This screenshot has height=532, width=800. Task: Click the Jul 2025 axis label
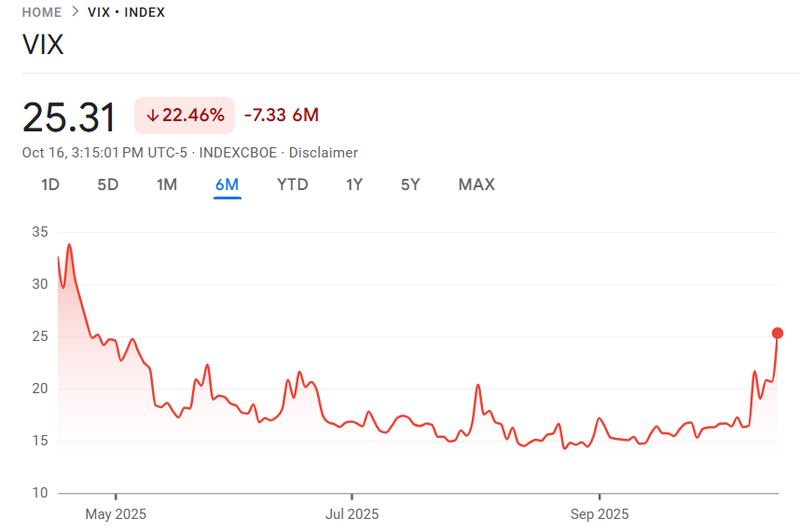(x=352, y=513)
